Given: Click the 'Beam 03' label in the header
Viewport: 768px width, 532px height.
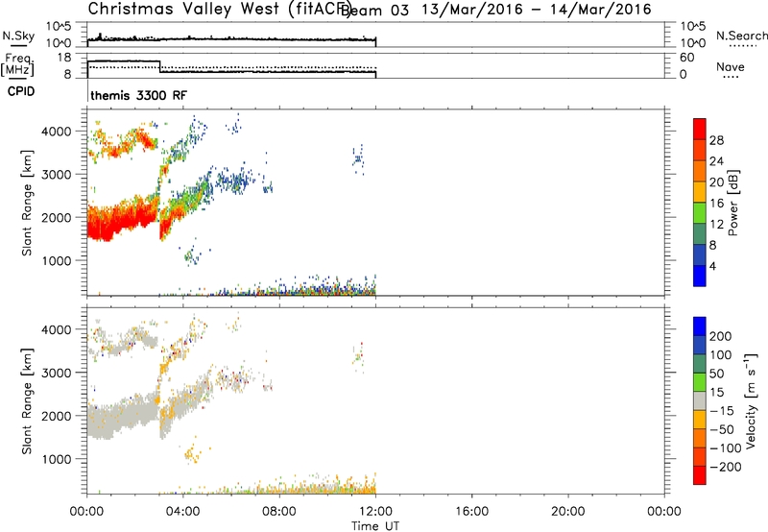Looking at the screenshot, I should pyautogui.click(x=374, y=11).
